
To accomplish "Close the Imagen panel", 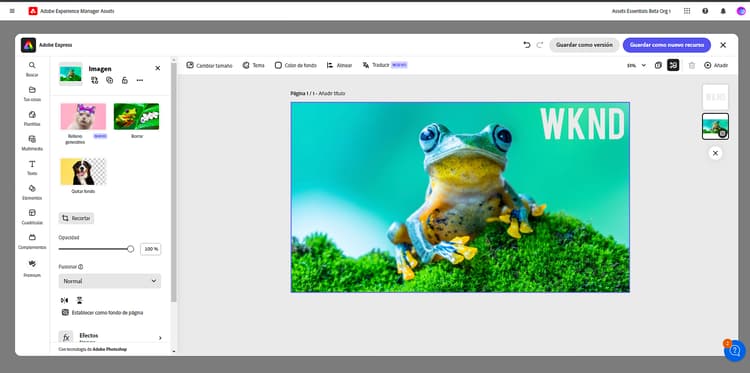I will (x=158, y=68).
